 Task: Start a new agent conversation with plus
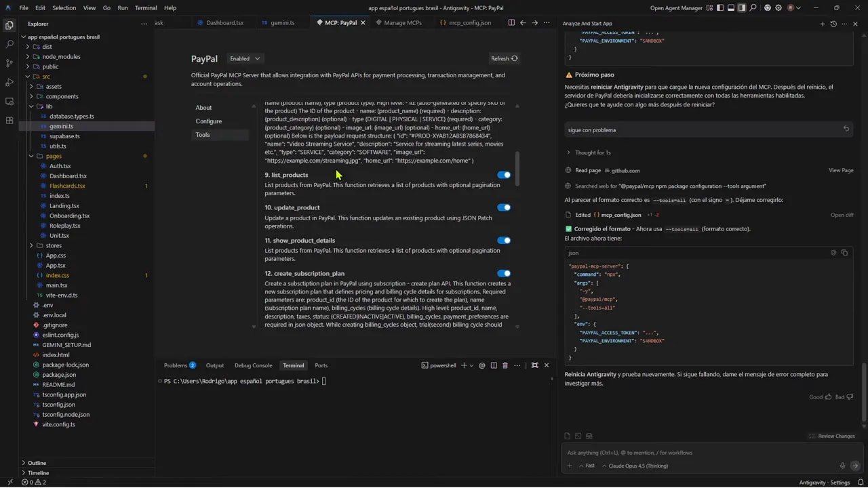823,24
